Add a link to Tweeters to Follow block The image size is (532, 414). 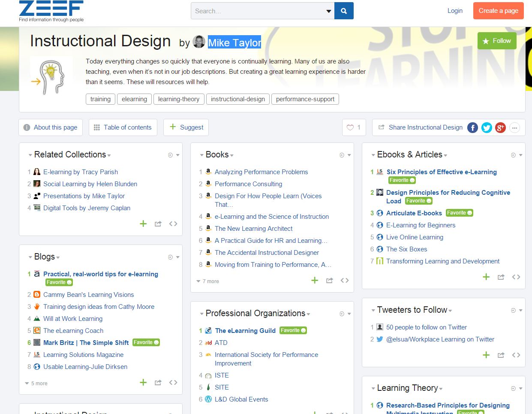[x=486, y=355]
